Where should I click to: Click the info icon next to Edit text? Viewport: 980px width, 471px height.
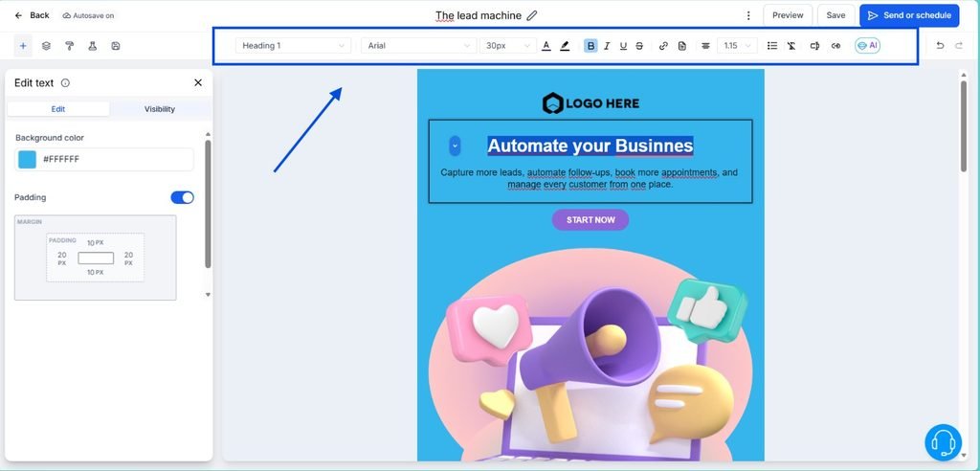[x=66, y=82]
